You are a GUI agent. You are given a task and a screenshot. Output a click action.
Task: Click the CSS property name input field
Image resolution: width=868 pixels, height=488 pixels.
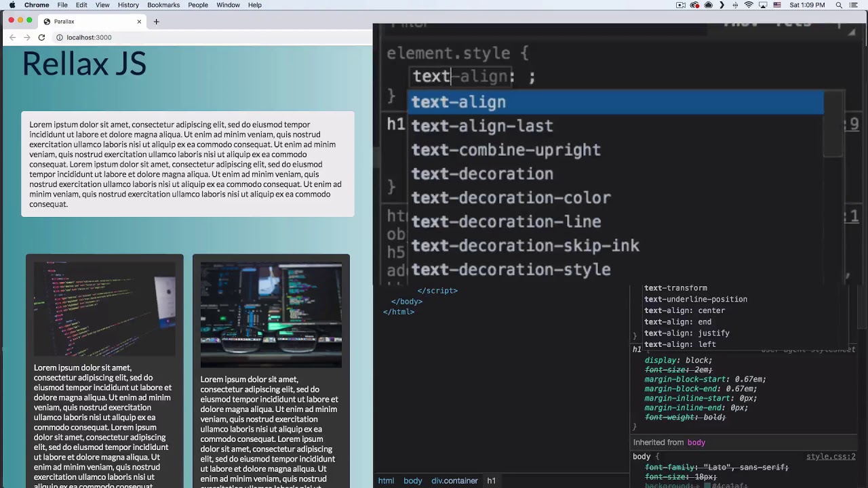461,77
